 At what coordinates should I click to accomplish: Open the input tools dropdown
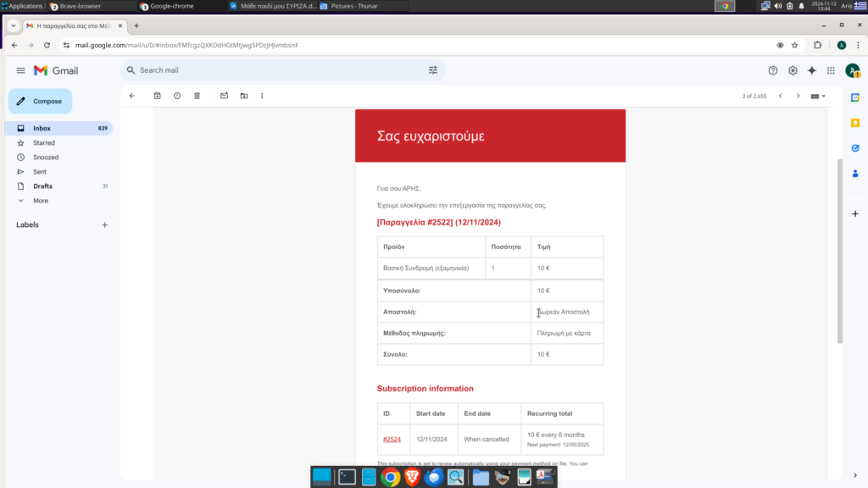pyautogui.click(x=818, y=96)
